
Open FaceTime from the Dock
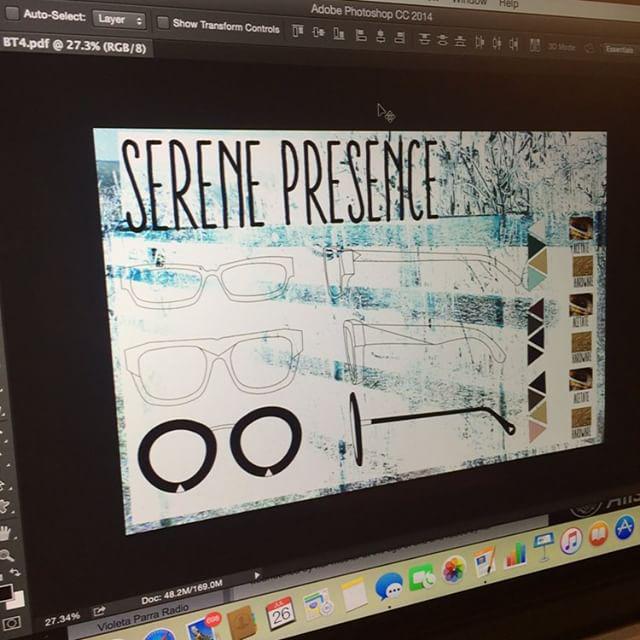(x=422, y=578)
